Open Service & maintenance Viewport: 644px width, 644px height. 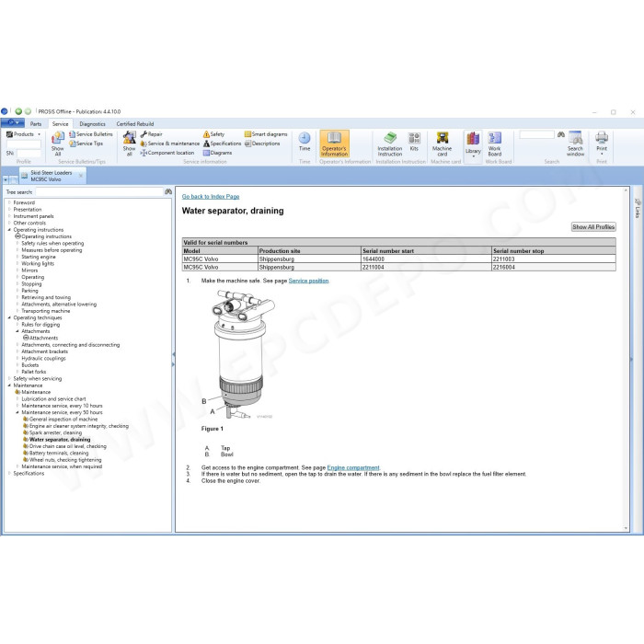(169, 144)
